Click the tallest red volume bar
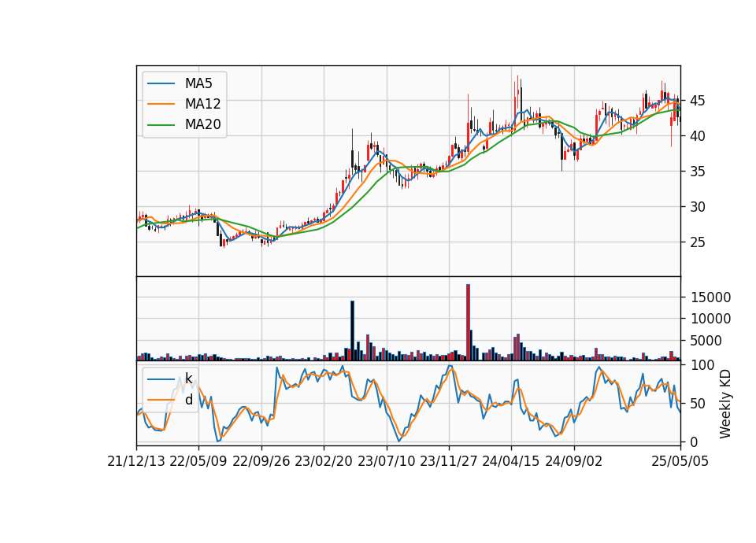756x543 pixels. click(468, 323)
